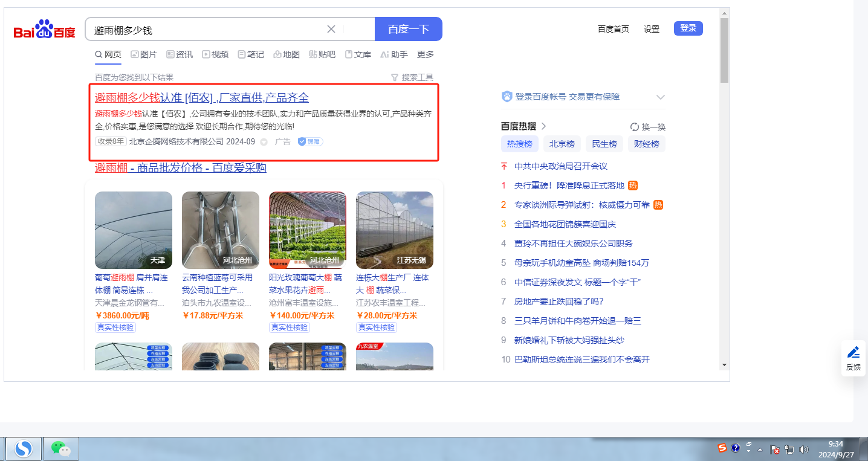The height and width of the screenshot is (461, 868).
Task: Open the lettuce greenhouse 河北沧州 product thumbnail
Action: (x=308, y=230)
